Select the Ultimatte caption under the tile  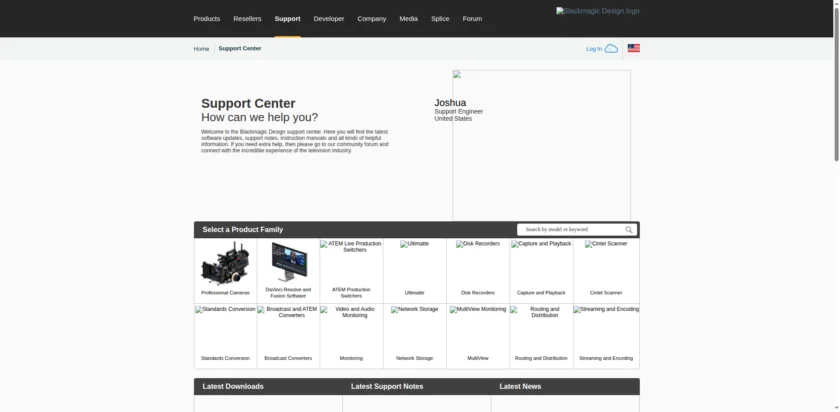pos(414,293)
